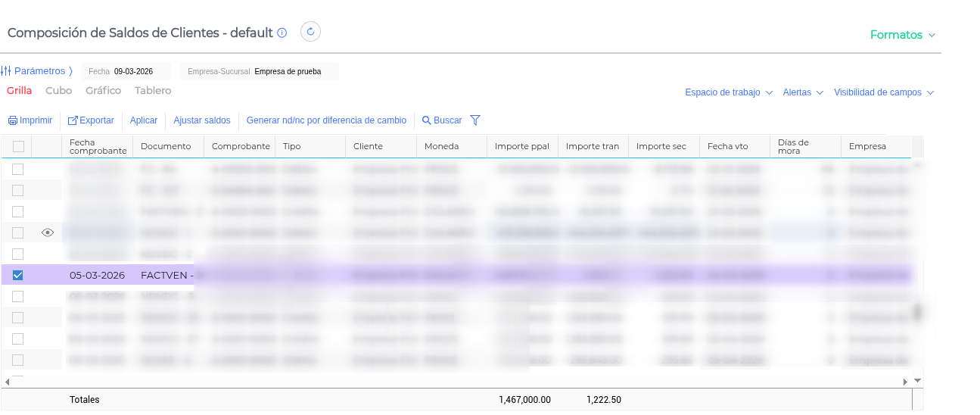Click the Ajustar saldos button

point(201,120)
